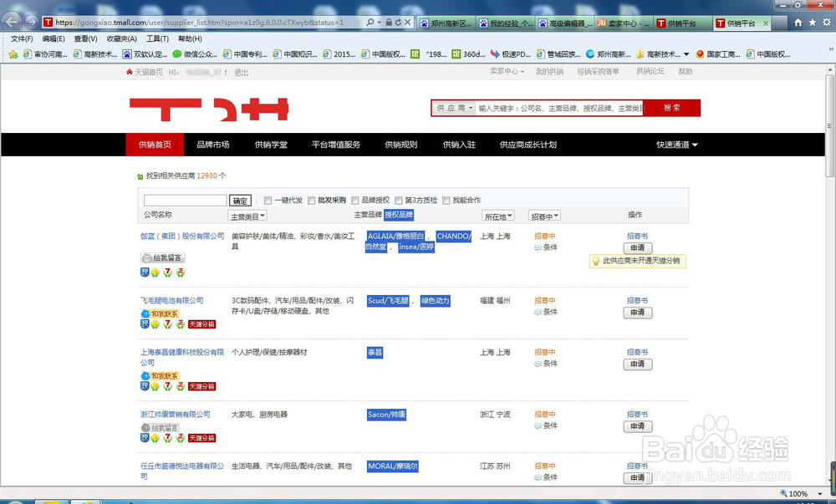This screenshot has height=504, width=836.
Task: Click the magnifier search icon in the address bar
Action: (370, 23)
